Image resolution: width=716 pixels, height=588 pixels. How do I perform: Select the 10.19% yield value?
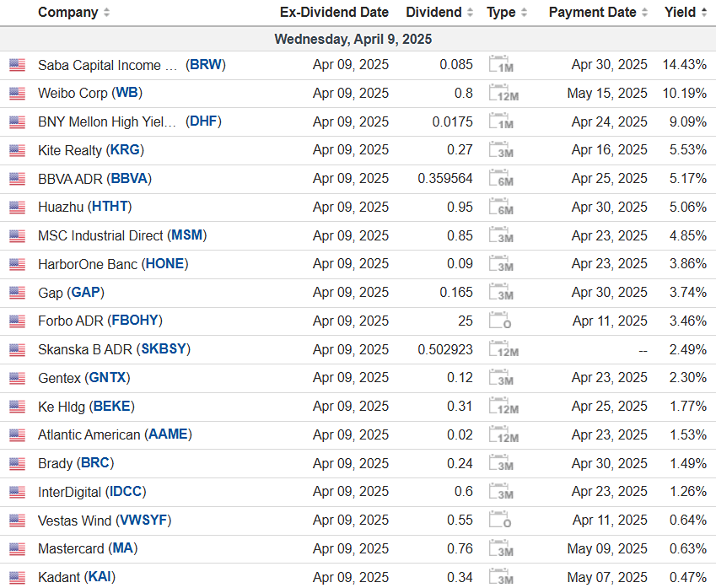685,93
